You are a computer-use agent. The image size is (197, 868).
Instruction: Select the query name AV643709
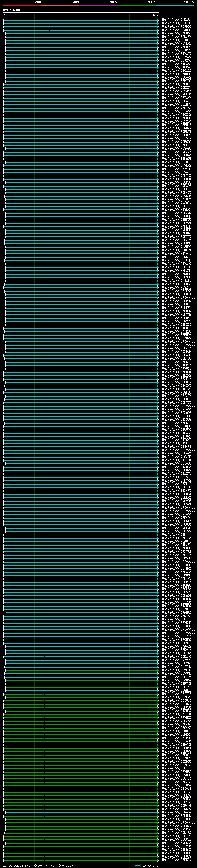(x=11, y=10)
